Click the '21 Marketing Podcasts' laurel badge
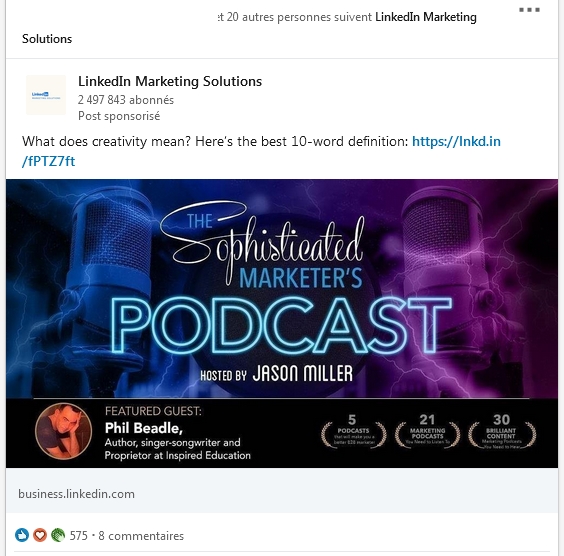The image size is (564, 556). (427, 431)
